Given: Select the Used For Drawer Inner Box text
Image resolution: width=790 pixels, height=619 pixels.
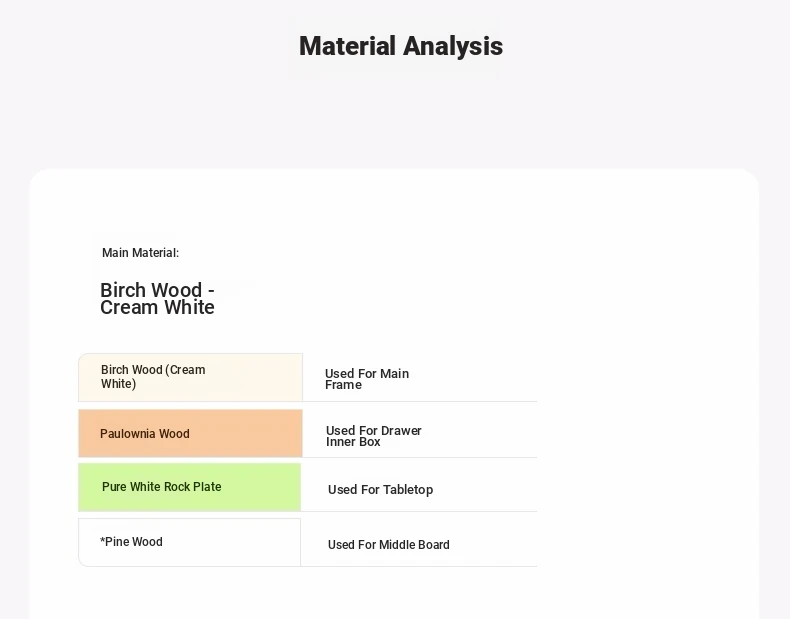Looking at the screenshot, I should pyautogui.click(x=373, y=436).
